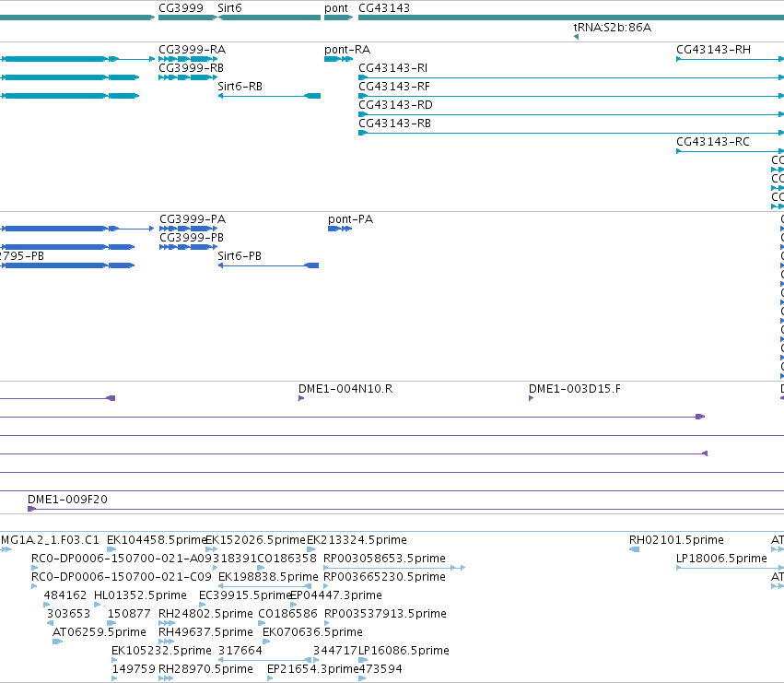The width and height of the screenshot is (784, 683).
Task: Select the CG43143-RB transcript label
Action: pyautogui.click(x=394, y=124)
